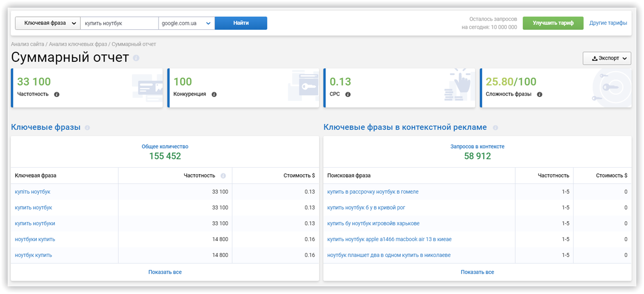Click frequency 14 800 for ноутбуки купить

220,239
